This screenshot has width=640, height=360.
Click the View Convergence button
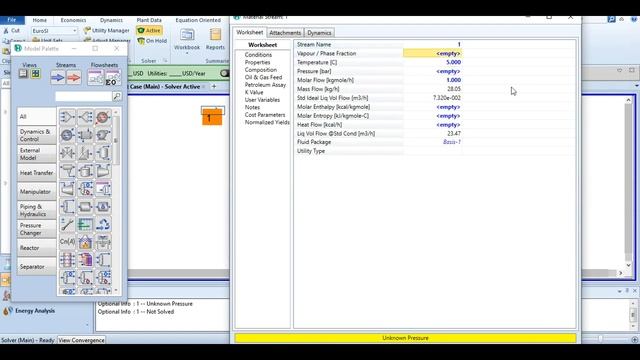pos(81,340)
